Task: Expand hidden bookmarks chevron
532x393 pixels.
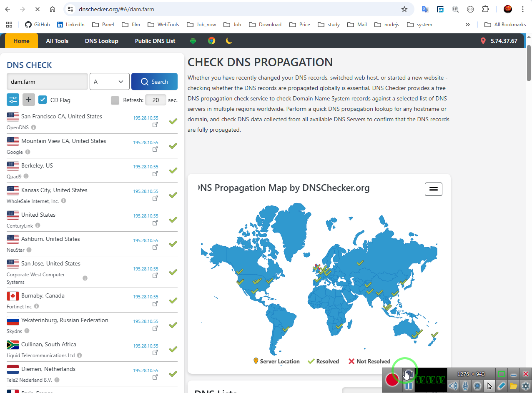Action: (468, 25)
